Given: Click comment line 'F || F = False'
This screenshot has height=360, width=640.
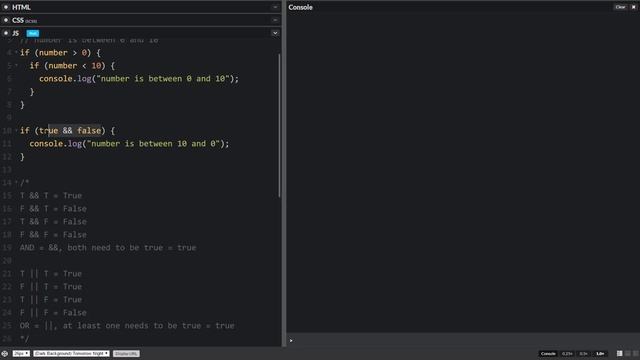Looking at the screenshot, I should pyautogui.click(x=53, y=313).
